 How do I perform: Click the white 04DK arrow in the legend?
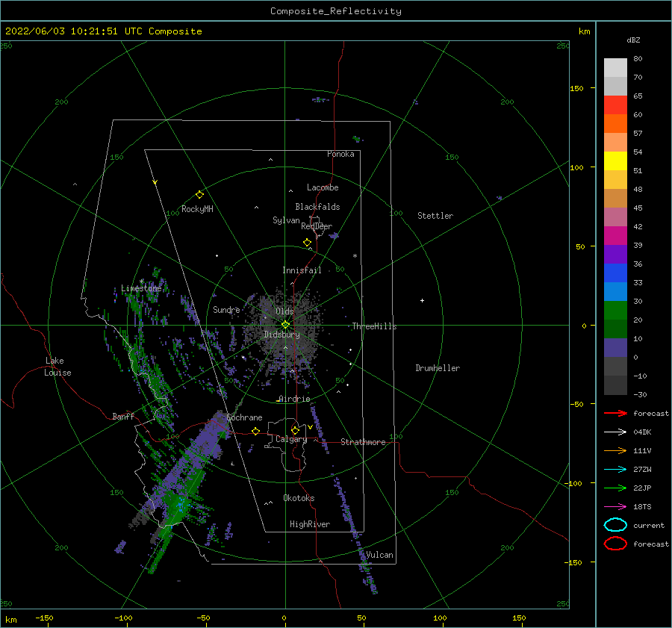(x=615, y=432)
